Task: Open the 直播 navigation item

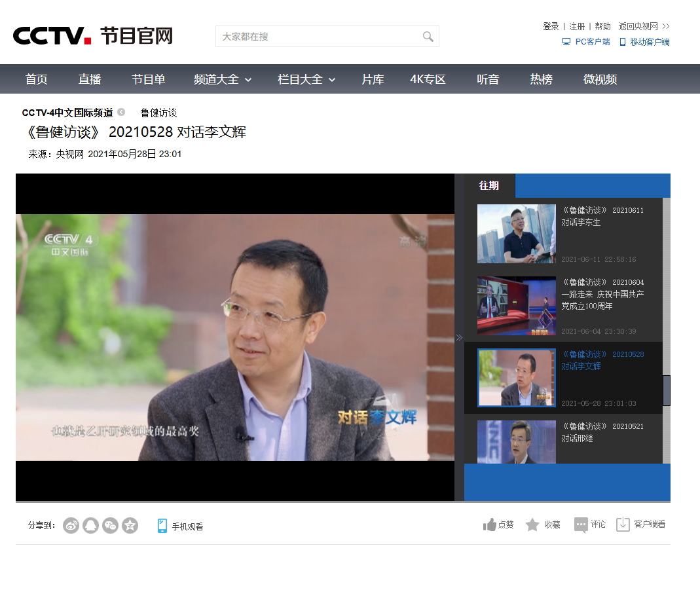Action: click(90, 79)
